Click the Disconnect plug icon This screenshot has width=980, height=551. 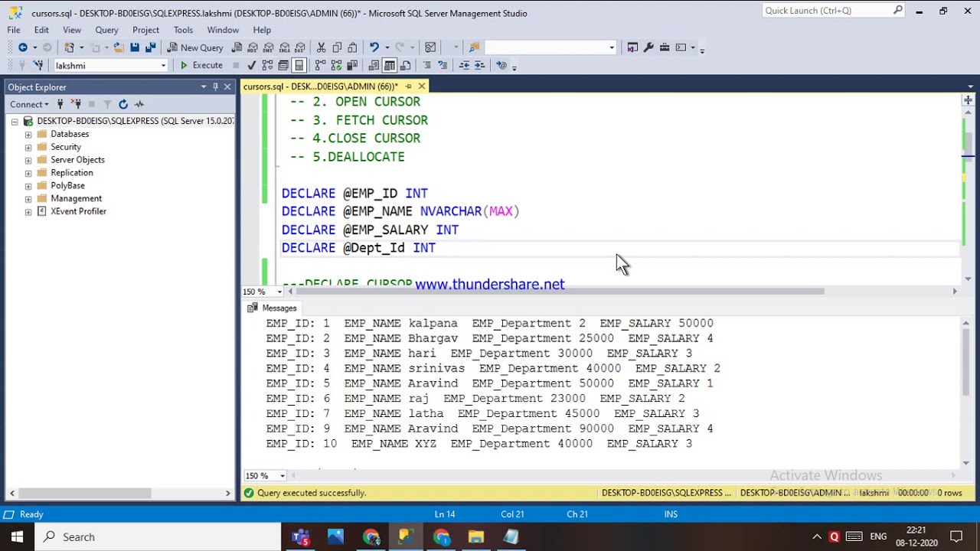click(x=76, y=104)
